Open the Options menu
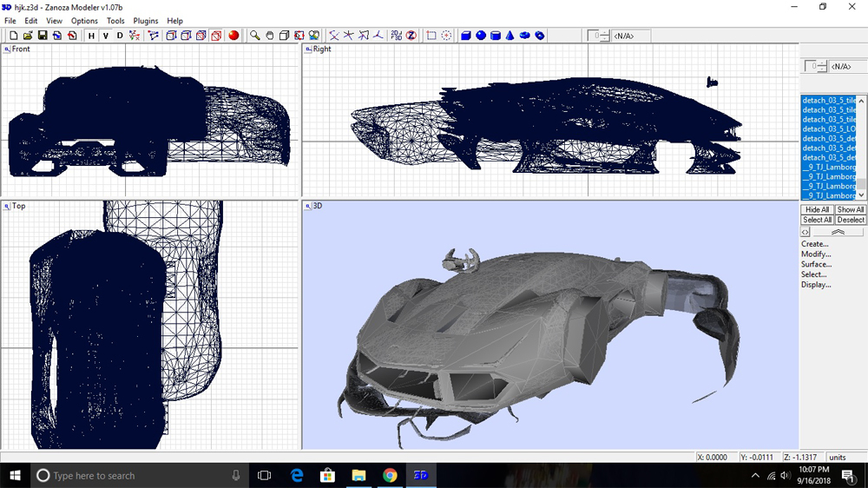The height and width of the screenshot is (488, 868). point(84,21)
